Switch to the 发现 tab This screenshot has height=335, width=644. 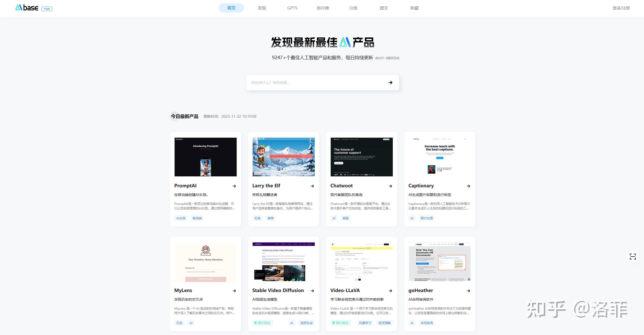(262, 8)
